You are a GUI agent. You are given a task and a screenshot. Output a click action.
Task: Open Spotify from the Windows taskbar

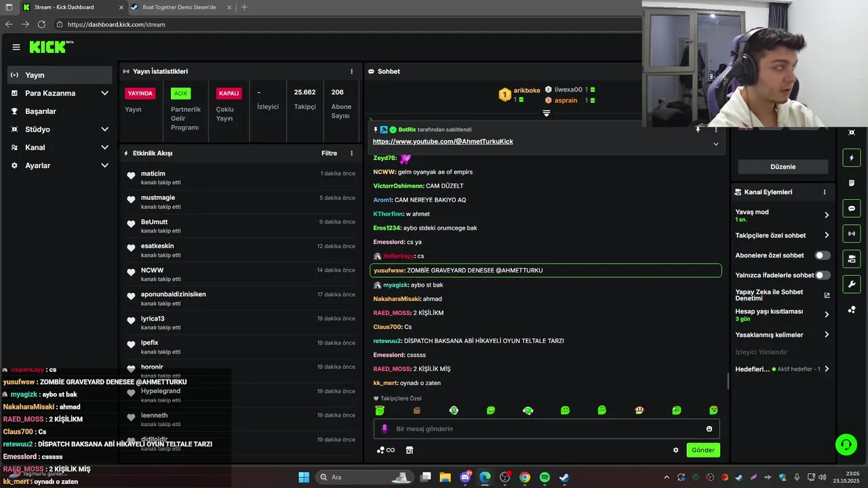pyautogui.click(x=545, y=477)
